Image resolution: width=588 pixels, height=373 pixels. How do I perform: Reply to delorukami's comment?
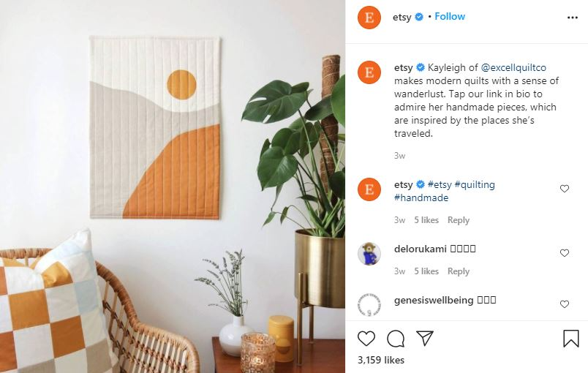tap(459, 271)
